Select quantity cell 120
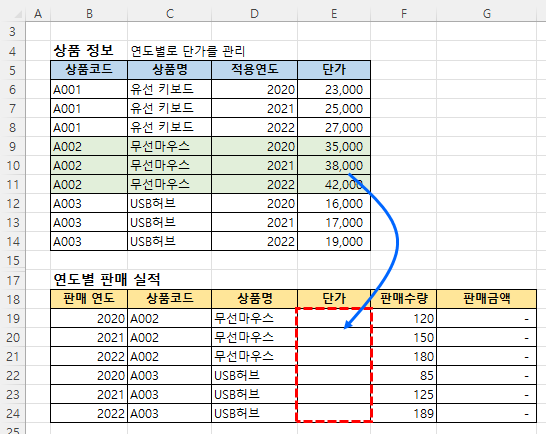The image size is (546, 434). 404,318
